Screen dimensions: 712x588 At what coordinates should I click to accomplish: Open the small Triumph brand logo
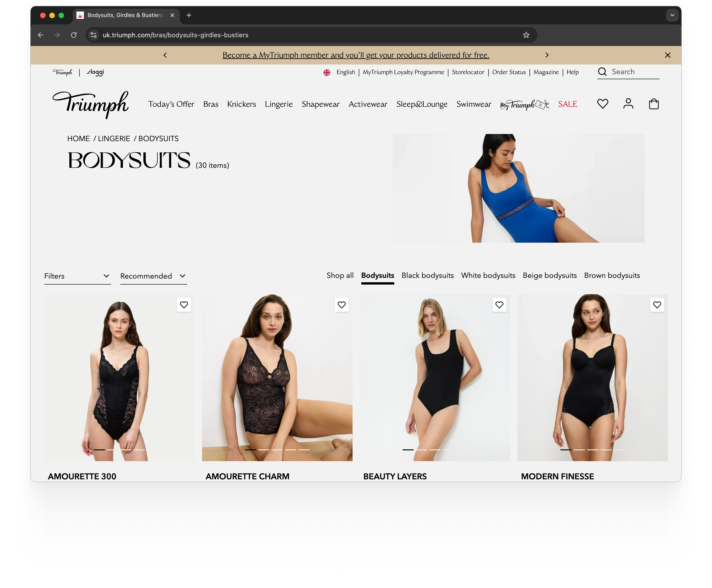pos(62,72)
